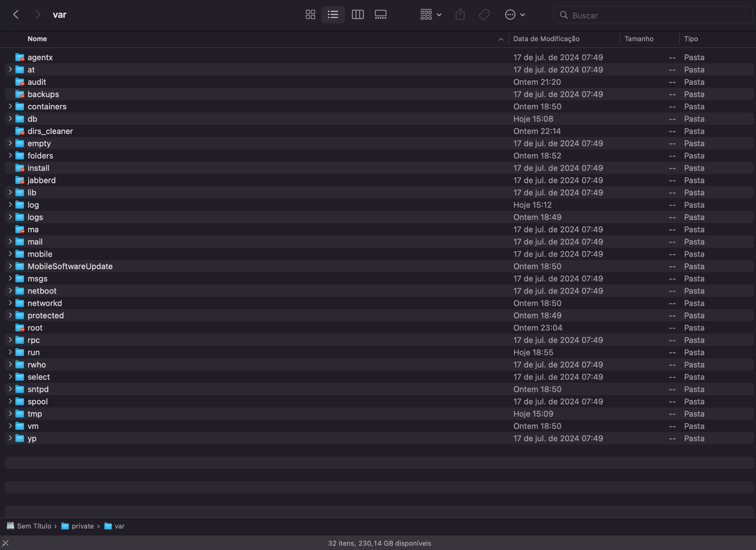
Task: Click the Nome column header
Action: click(37, 39)
